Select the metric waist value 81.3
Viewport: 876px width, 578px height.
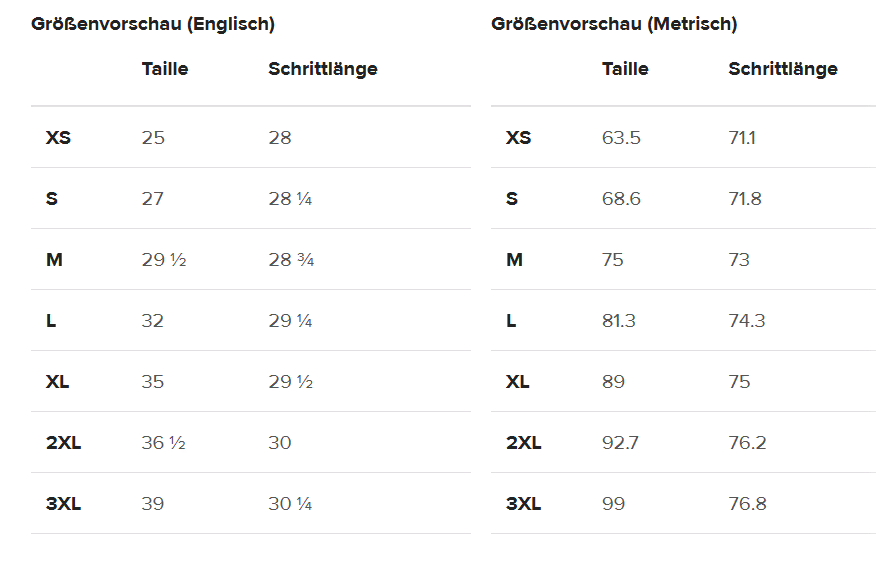point(619,321)
